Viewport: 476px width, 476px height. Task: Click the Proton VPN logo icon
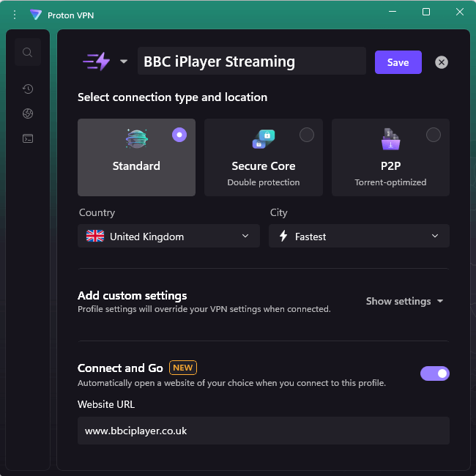[36, 15]
